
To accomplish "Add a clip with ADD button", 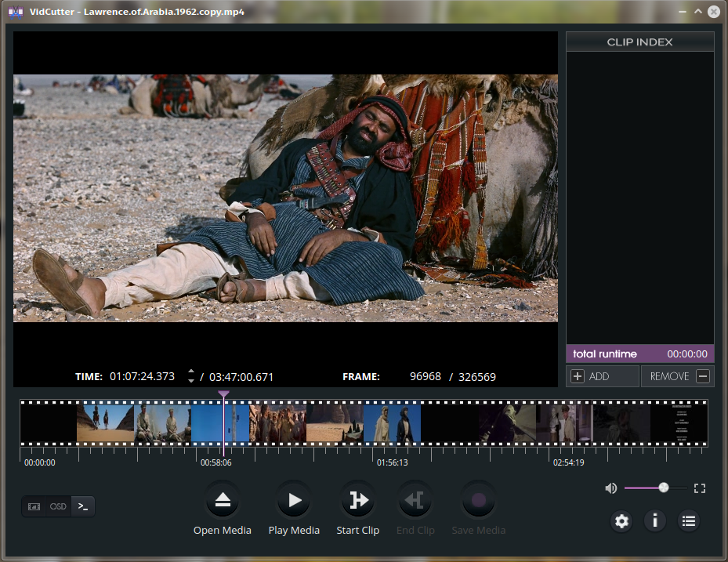I will [603, 376].
